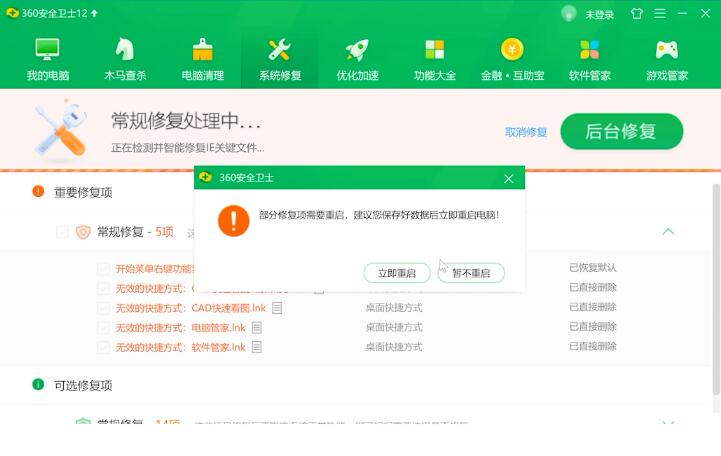Click orange alert icon beside 重要修复项

38,191
